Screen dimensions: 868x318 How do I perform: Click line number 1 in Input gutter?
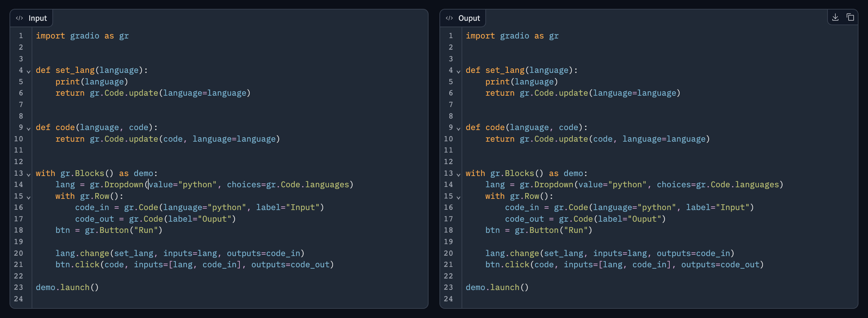click(21, 36)
